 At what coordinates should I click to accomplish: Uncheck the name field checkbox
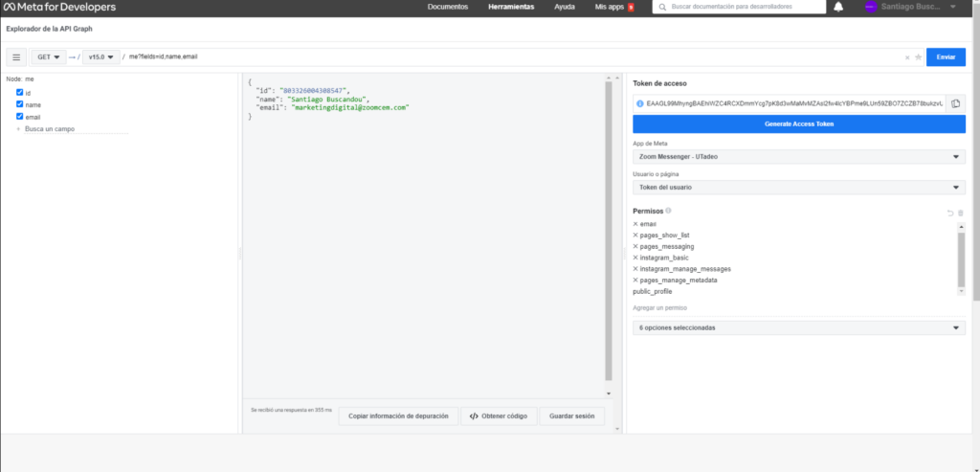pyautogui.click(x=19, y=104)
